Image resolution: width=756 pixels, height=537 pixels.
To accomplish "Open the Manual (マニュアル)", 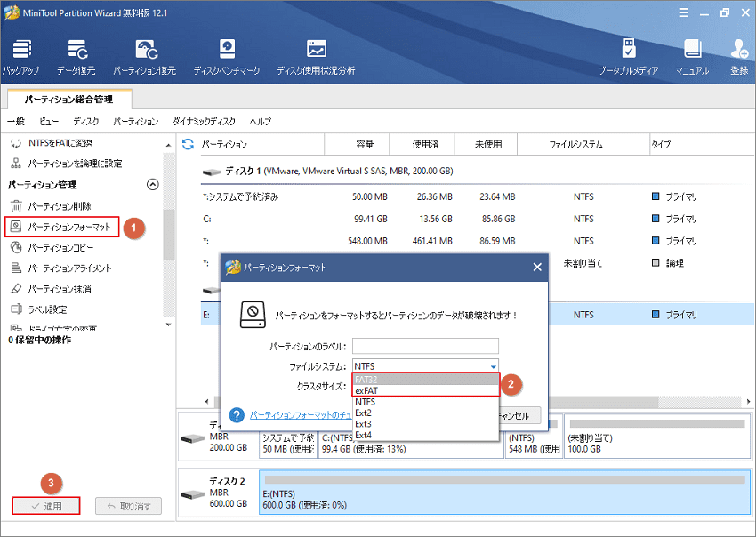I will point(692,57).
